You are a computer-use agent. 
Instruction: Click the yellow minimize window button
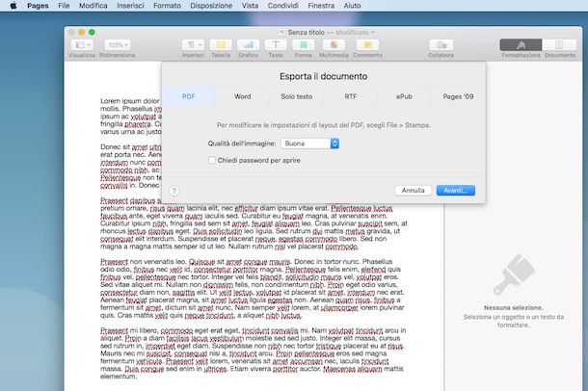coord(81,32)
